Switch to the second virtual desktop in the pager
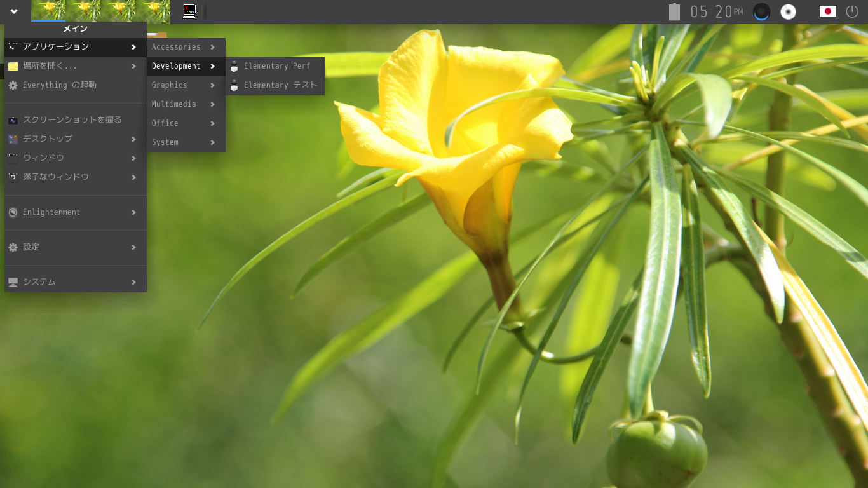868x488 pixels. point(83,11)
